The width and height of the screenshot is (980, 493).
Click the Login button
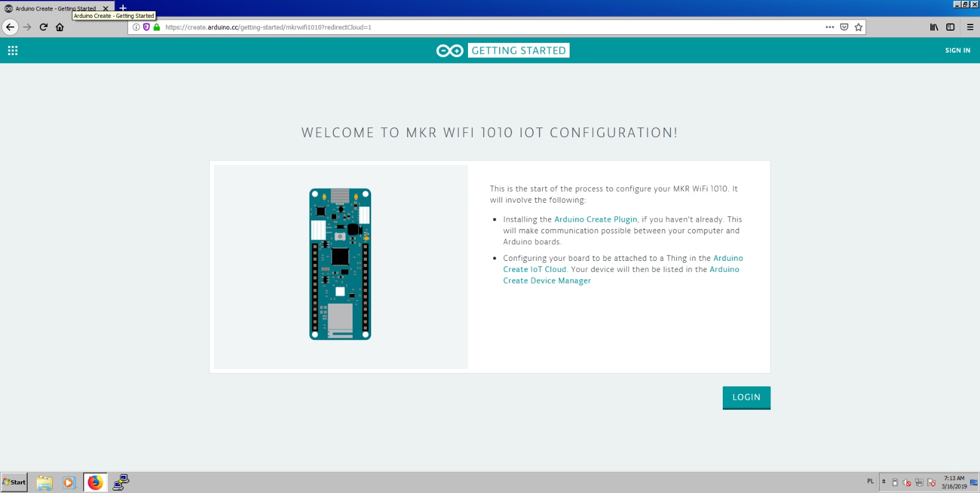point(747,397)
